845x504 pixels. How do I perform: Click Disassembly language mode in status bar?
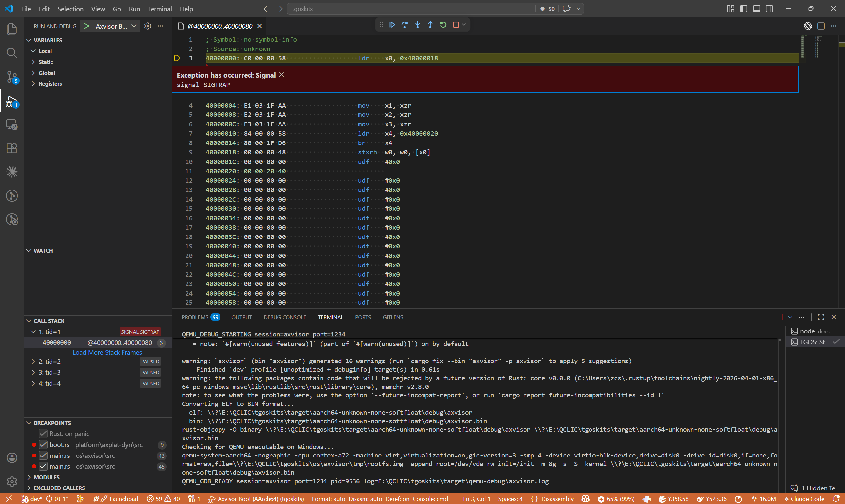557,499
